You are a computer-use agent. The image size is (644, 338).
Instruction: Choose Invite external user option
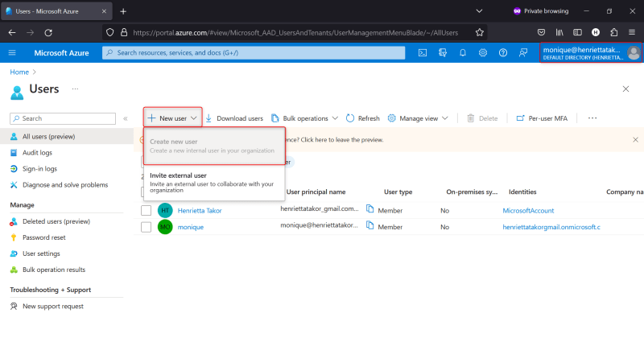[214, 183]
